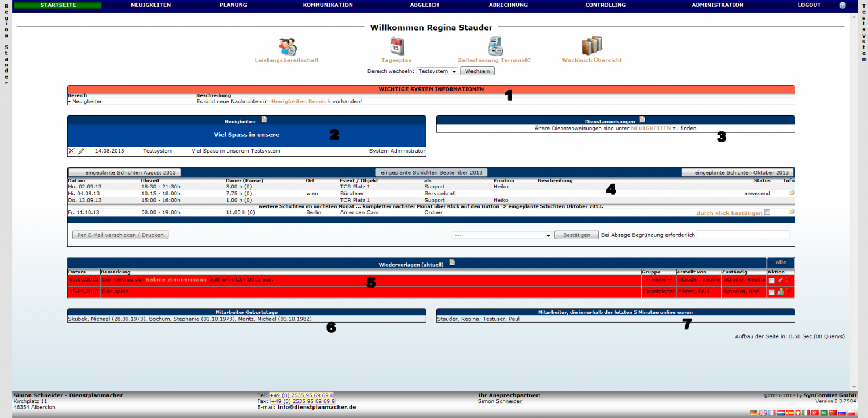Switch language with the Chinese flag

(x=833, y=413)
